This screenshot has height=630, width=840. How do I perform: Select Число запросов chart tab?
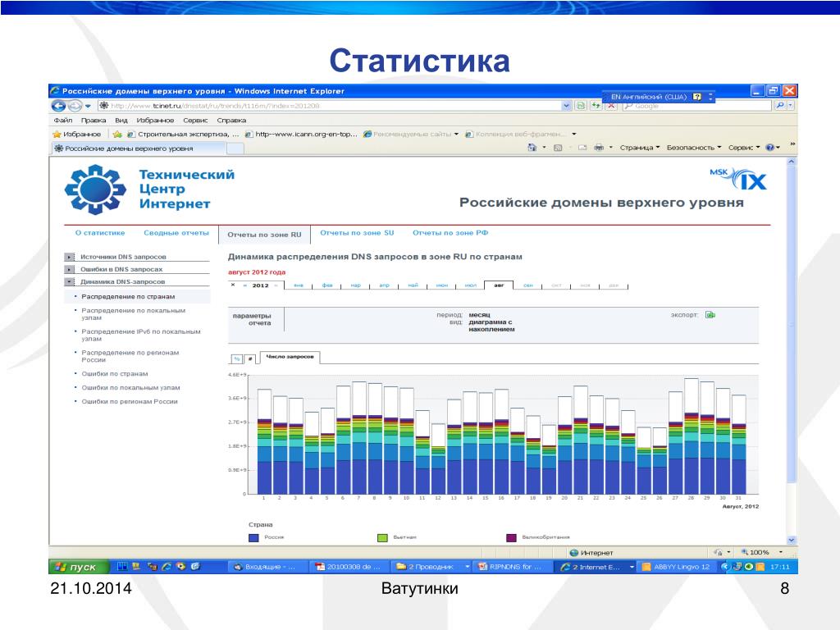[290, 358]
